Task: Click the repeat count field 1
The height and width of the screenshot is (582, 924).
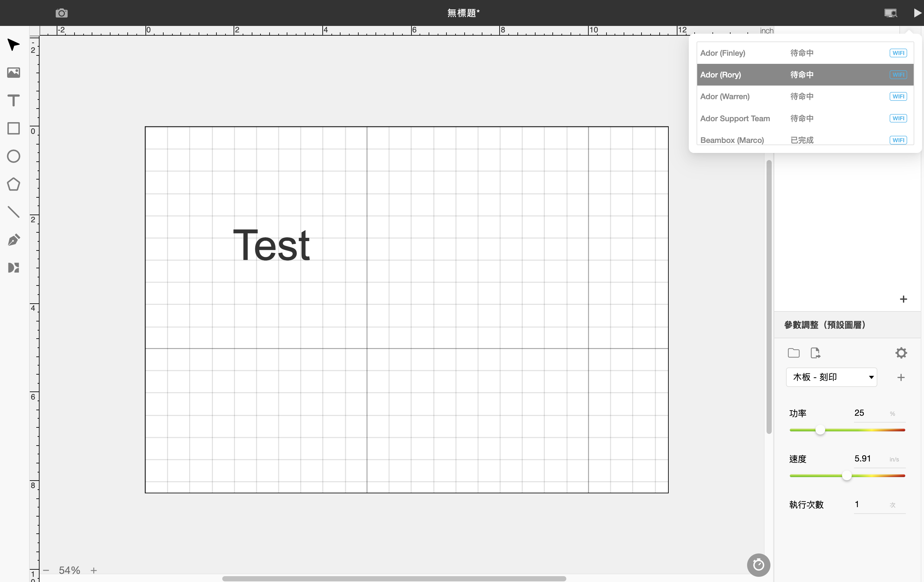Action: tap(870, 505)
